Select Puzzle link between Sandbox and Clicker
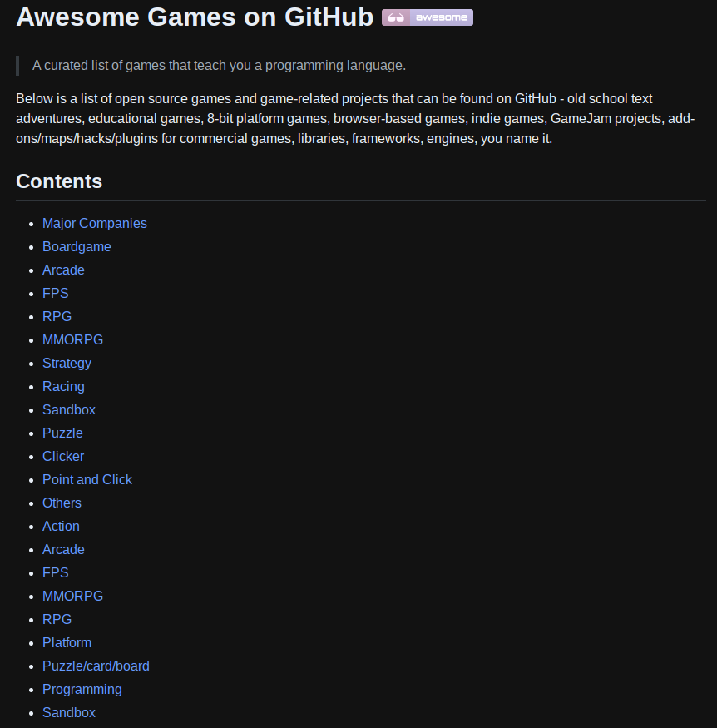Viewport: 717px width, 728px height. click(x=62, y=433)
